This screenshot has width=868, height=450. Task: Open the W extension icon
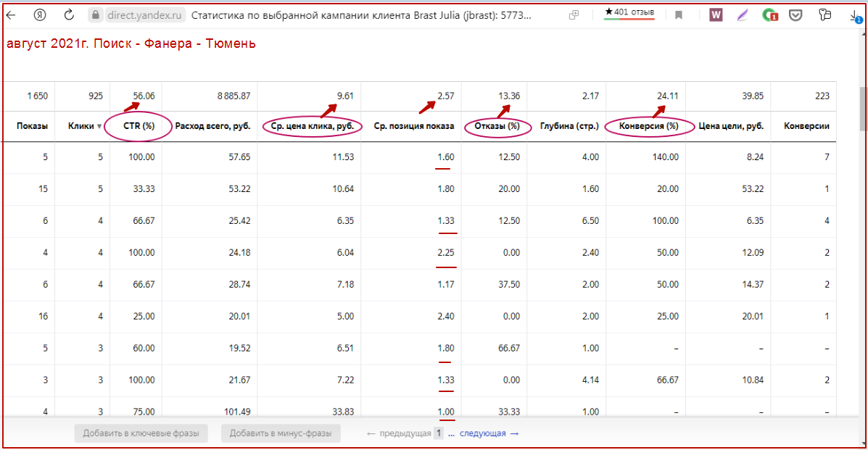716,14
